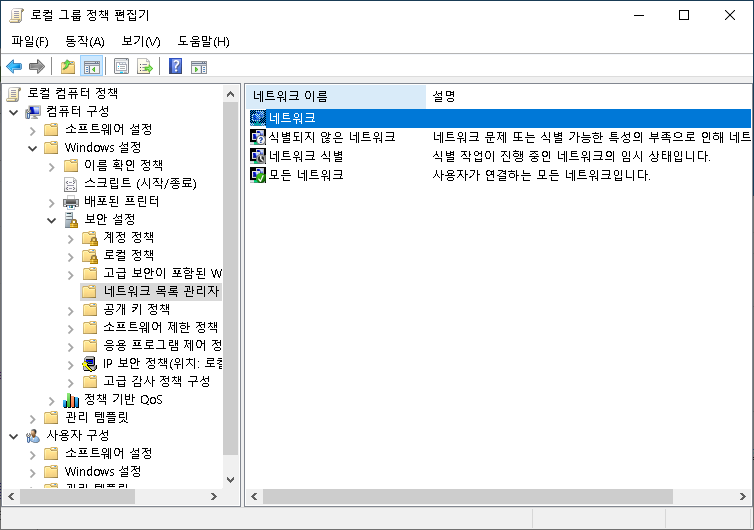
Task: Expand the 로컬 정책 node
Action: (71, 256)
